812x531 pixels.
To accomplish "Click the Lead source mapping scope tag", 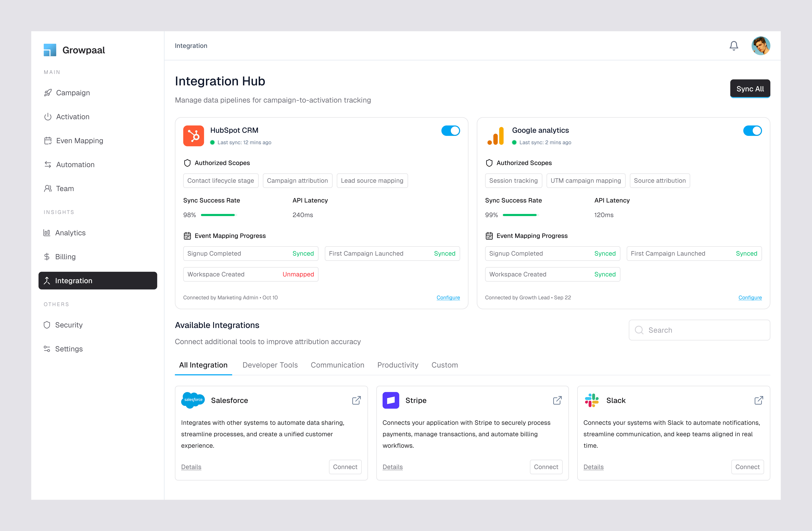I will point(372,181).
